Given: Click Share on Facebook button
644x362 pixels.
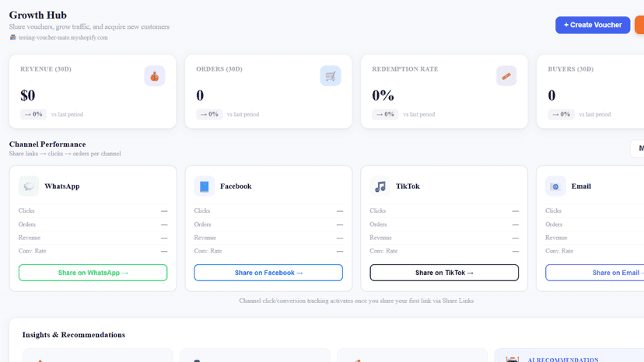Looking at the screenshot, I should tap(268, 273).
